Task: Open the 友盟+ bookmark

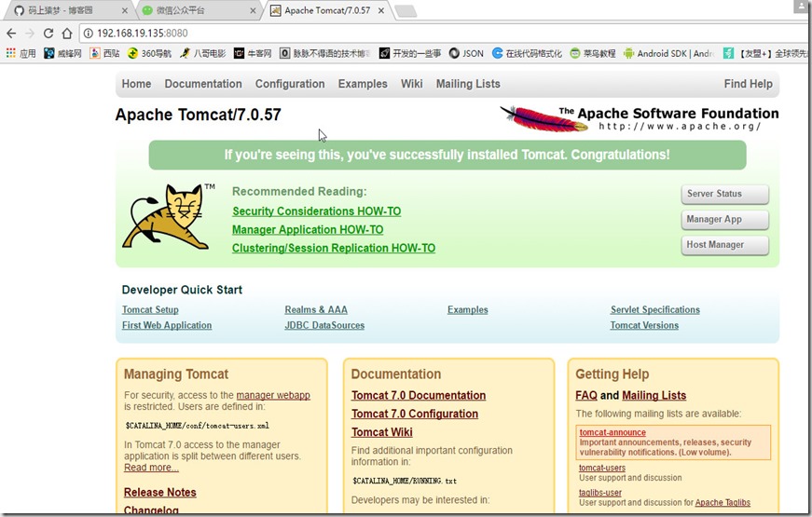Action: tap(765, 53)
